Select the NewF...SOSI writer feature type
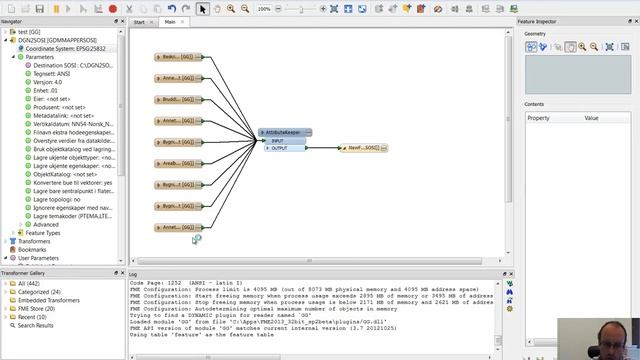 364,148
